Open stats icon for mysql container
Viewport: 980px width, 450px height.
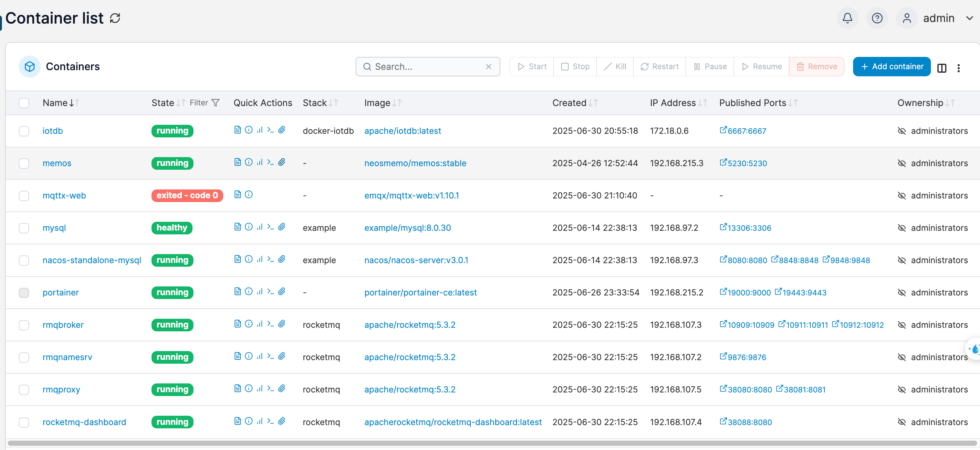259,227
